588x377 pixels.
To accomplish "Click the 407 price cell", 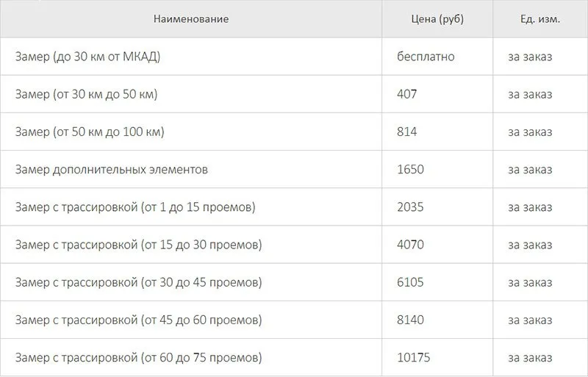I will (x=437, y=94).
